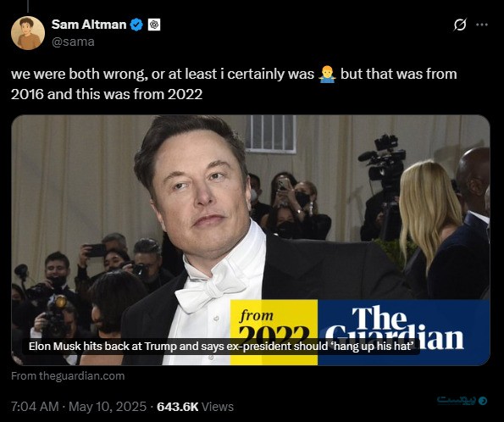
Task: Click the round blue watermark icon
Action: coord(483,401)
